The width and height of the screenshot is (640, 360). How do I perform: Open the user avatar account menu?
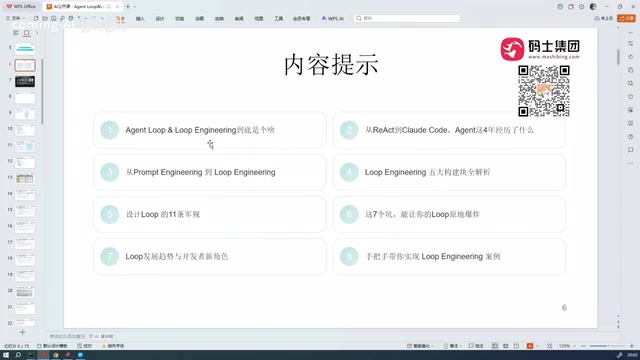593,7
